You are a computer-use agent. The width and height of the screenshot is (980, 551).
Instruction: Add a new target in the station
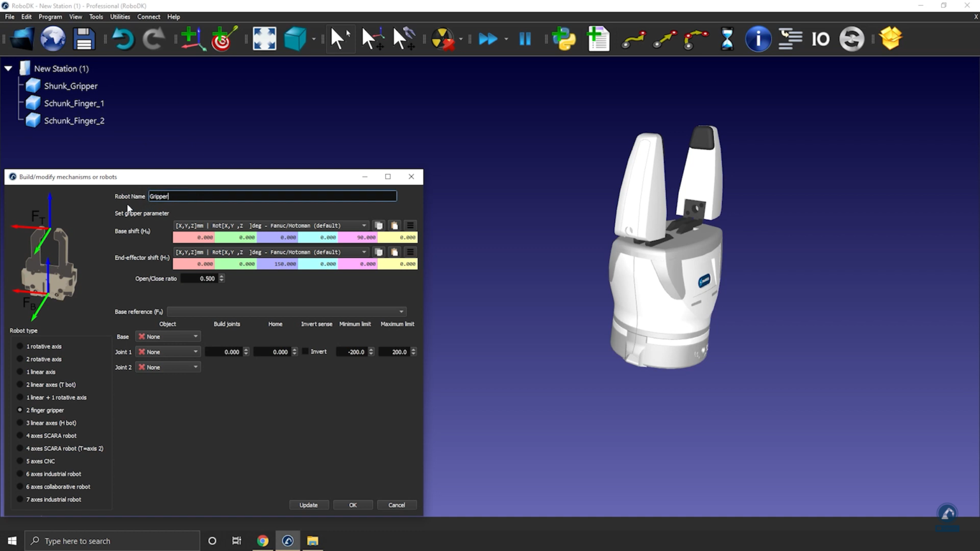tap(223, 39)
